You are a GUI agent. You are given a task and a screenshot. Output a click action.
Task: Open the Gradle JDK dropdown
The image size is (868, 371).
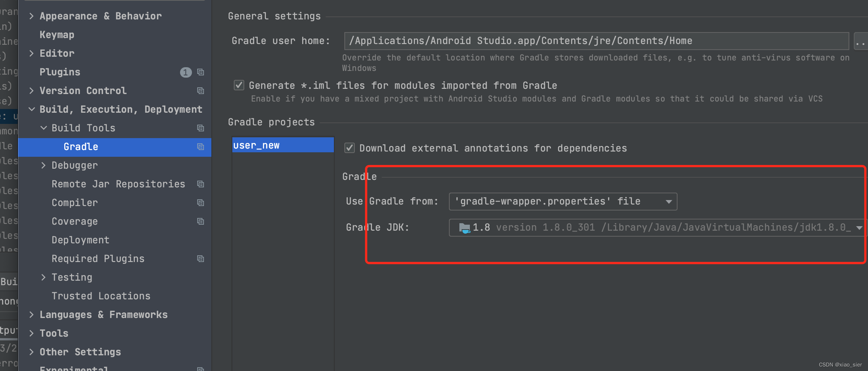[858, 227]
